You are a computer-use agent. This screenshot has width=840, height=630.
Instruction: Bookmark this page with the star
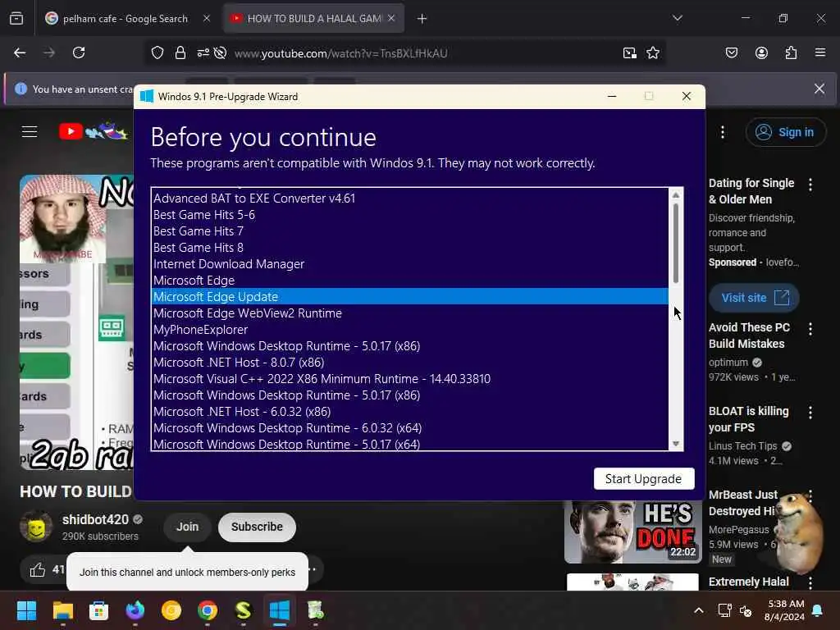click(x=653, y=52)
